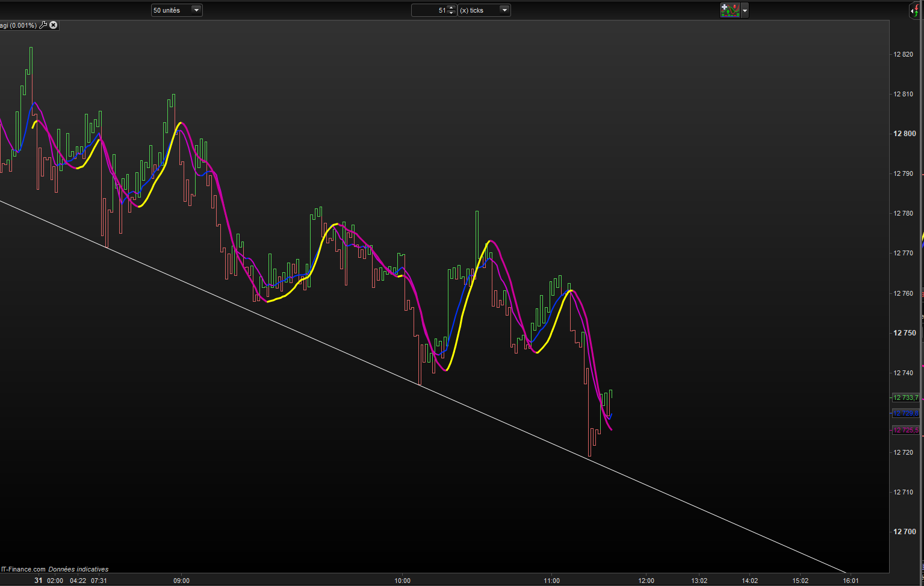The height and width of the screenshot is (586, 924).
Task: Decrease the tick count with the down arrow
Action: point(451,13)
